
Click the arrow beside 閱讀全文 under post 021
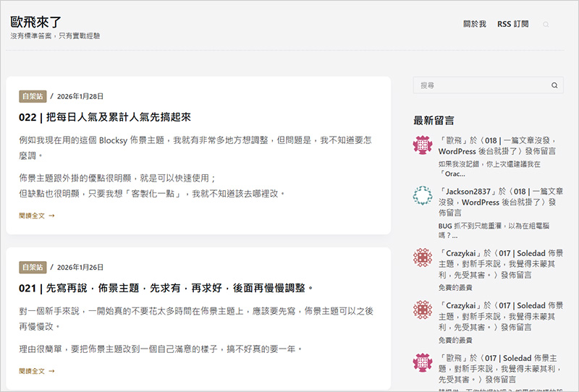(51, 371)
